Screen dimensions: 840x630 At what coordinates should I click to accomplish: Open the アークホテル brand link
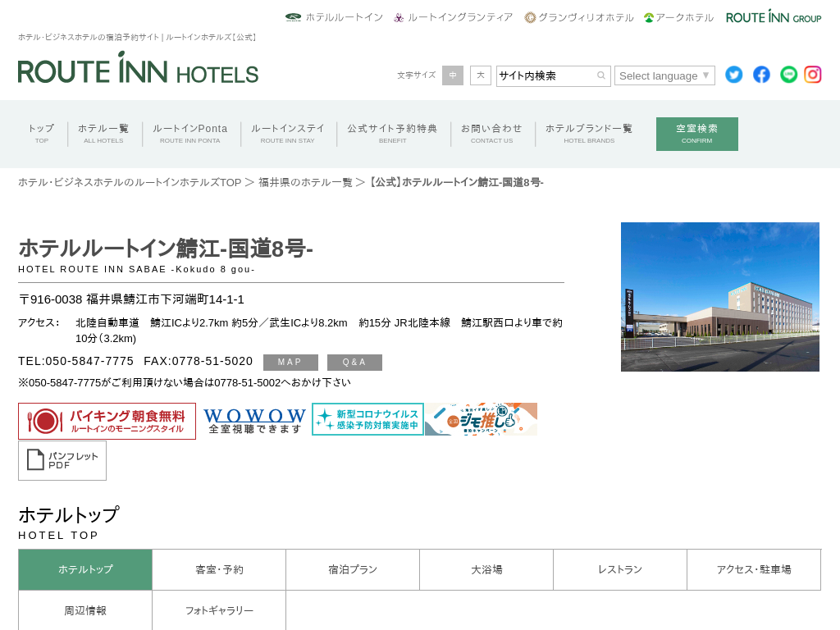tap(678, 17)
